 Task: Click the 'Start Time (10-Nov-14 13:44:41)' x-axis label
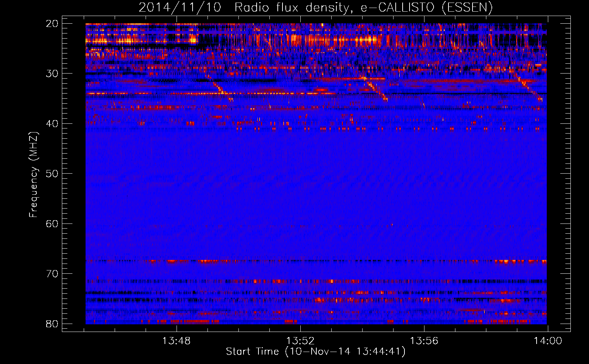(x=316, y=352)
